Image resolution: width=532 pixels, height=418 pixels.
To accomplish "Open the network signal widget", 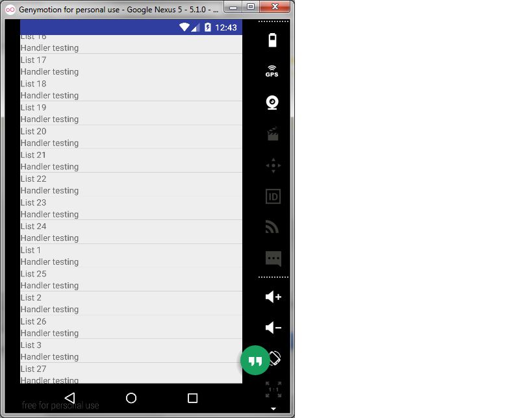I will pyautogui.click(x=272, y=227).
